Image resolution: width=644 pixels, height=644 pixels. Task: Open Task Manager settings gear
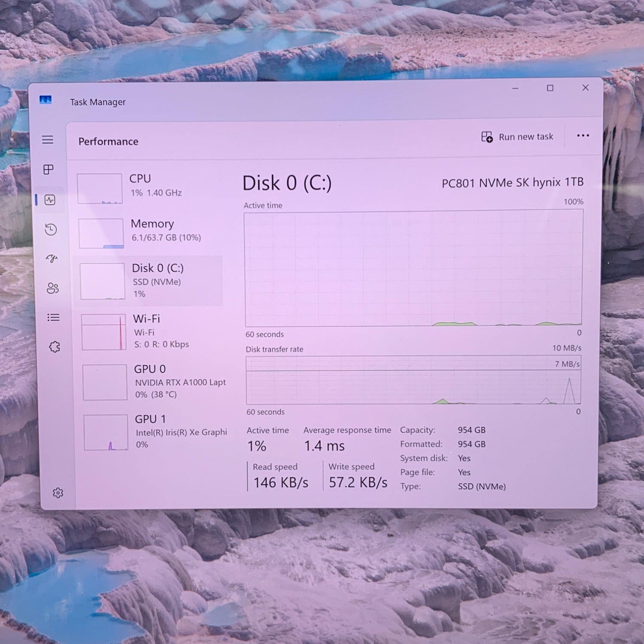(x=58, y=493)
